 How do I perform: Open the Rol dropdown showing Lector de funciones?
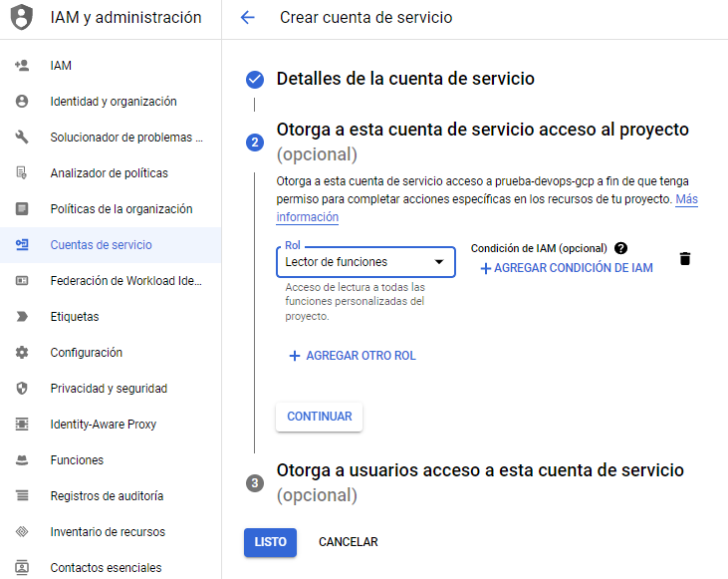tap(364, 262)
